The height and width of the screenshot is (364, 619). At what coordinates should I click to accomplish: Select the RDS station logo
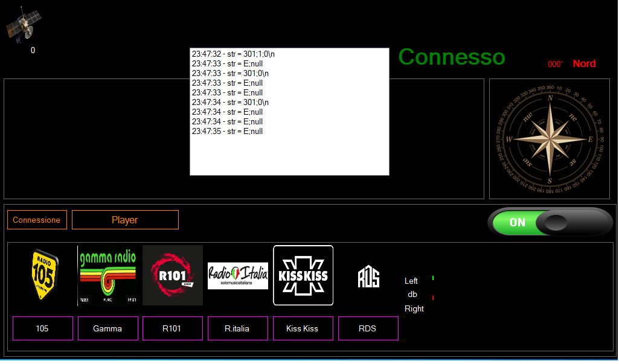(369, 276)
